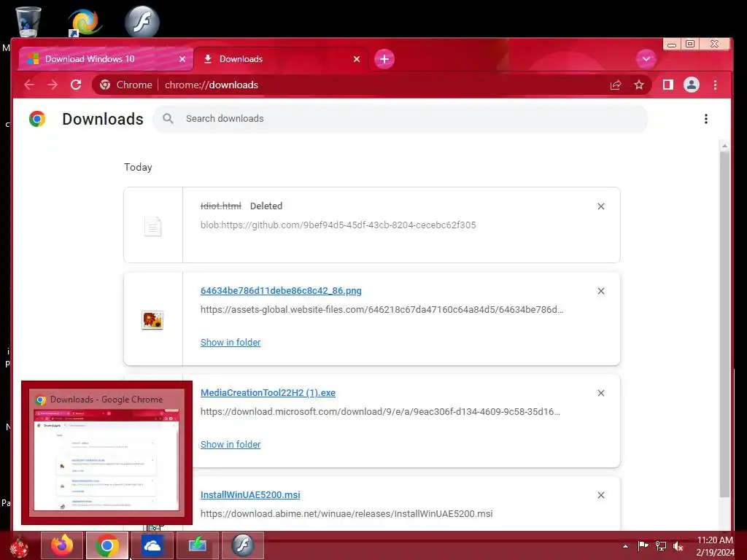Close the Downloads tab
Viewport: 747px width, 560px height.
pyautogui.click(x=357, y=59)
